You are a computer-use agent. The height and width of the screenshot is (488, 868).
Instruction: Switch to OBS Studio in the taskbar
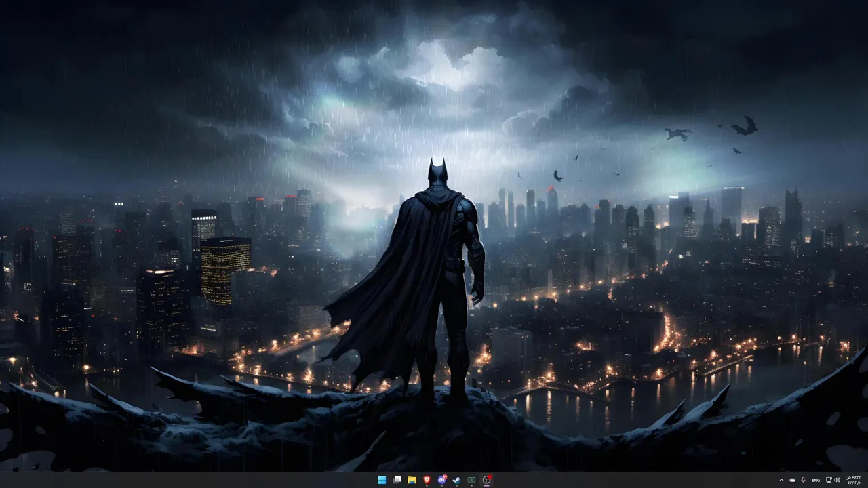tap(486, 480)
